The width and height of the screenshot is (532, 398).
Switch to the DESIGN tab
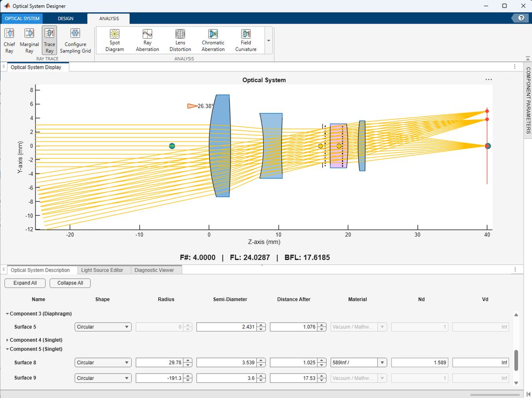(x=66, y=19)
